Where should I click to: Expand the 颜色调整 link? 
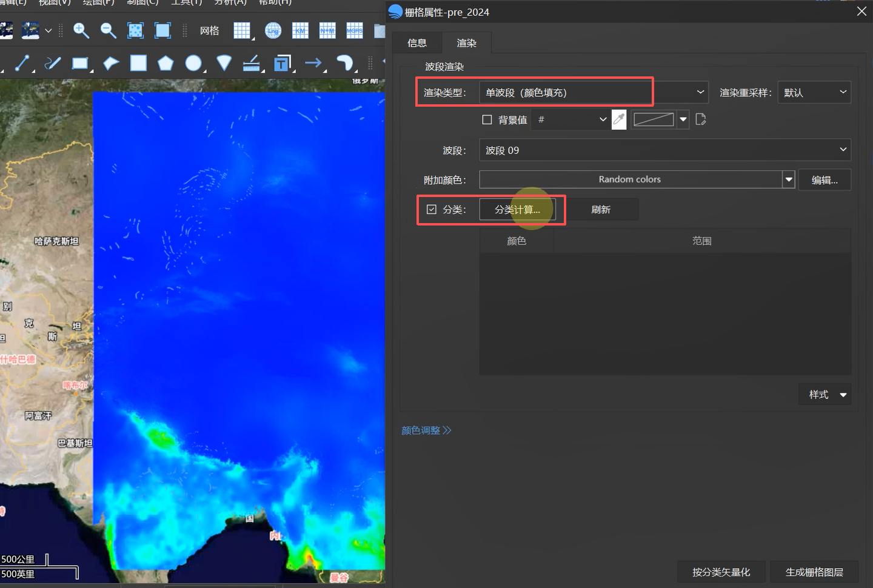[426, 430]
